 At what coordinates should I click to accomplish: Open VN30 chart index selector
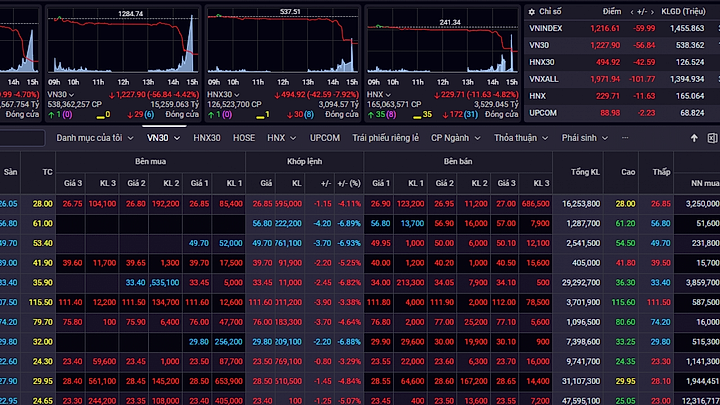tap(61, 95)
